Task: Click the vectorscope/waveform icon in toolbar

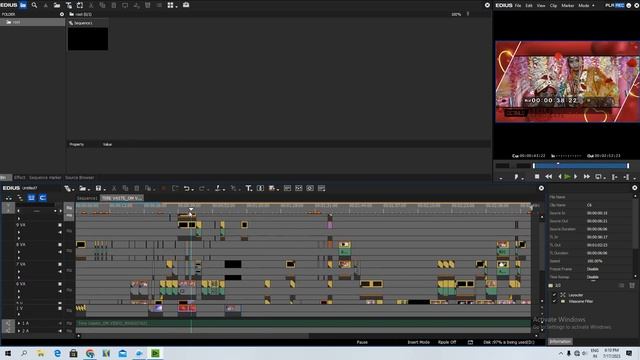Action: pyautogui.click(x=310, y=188)
